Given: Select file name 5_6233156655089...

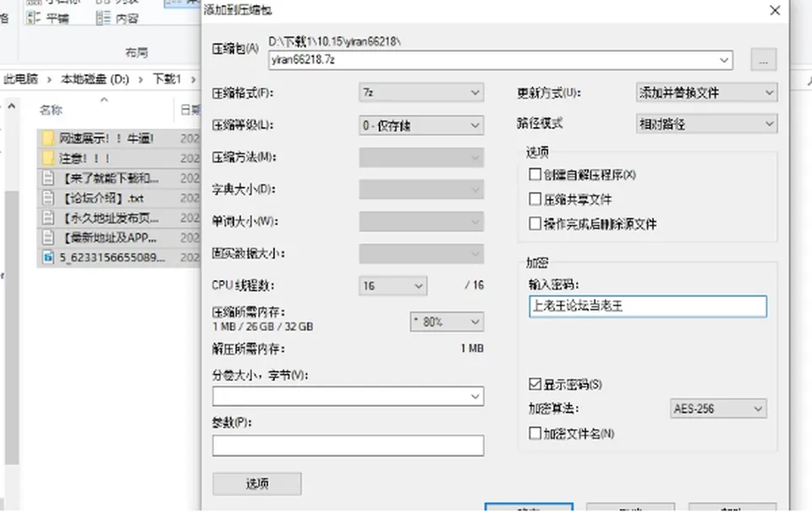Looking at the screenshot, I should (112, 257).
